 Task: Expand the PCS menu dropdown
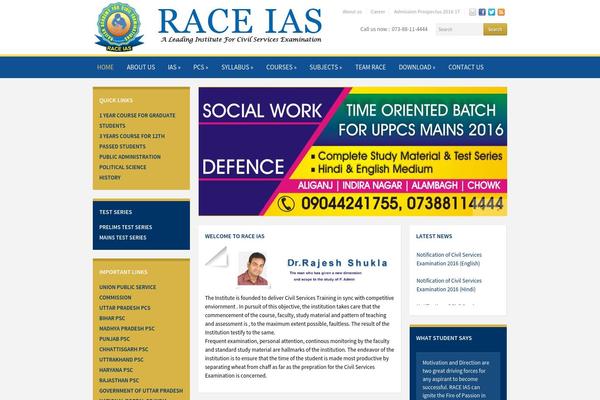[201, 67]
